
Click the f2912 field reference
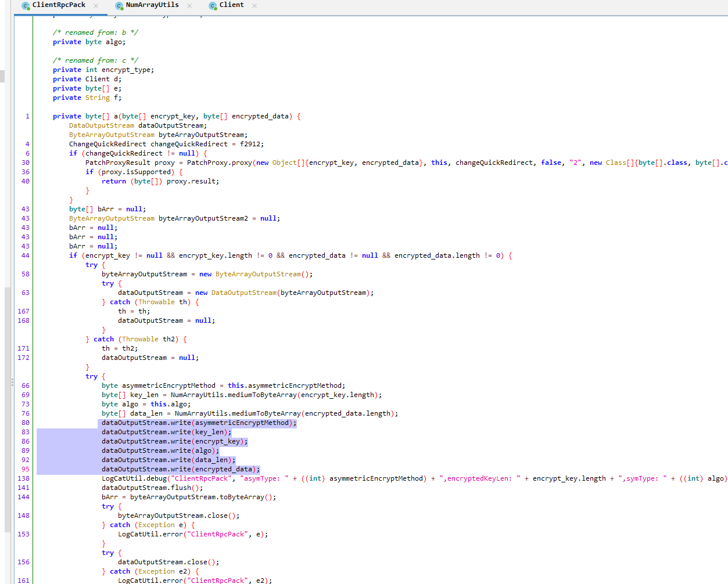pos(251,144)
